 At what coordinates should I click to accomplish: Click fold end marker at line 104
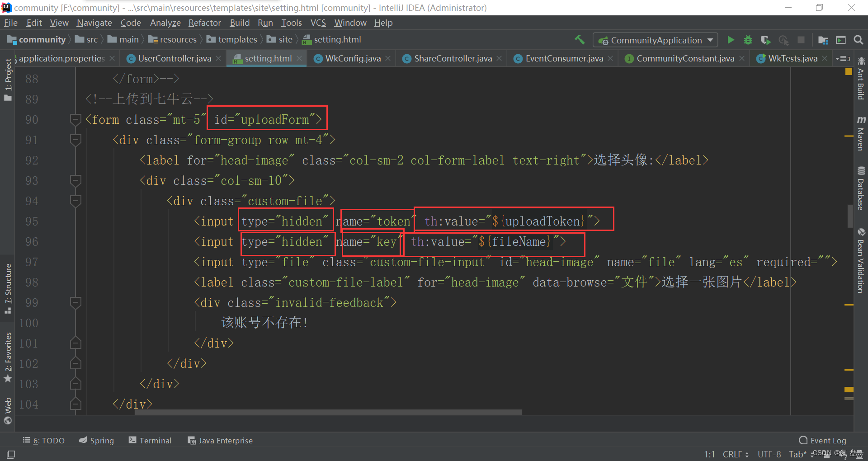(x=75, y=405)
